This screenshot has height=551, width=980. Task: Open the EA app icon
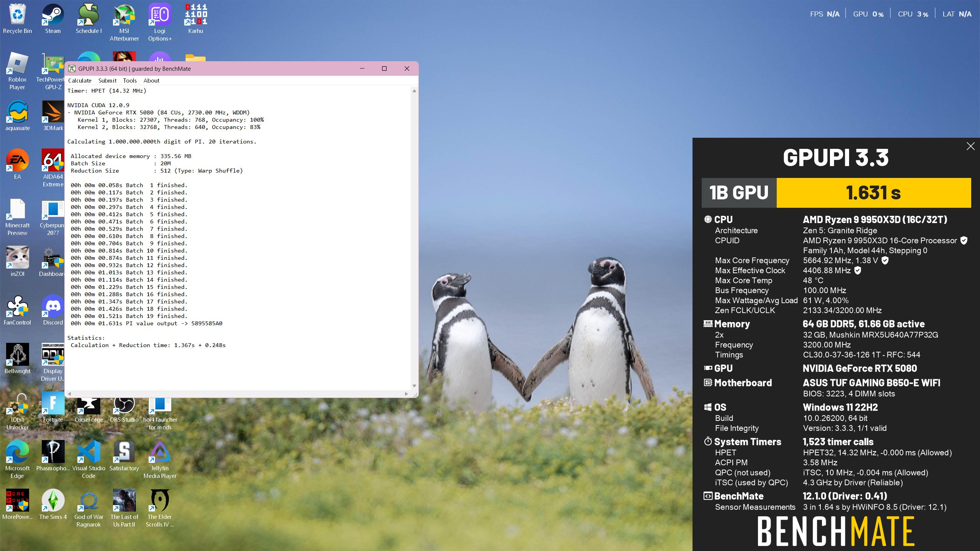pos(17,165)
